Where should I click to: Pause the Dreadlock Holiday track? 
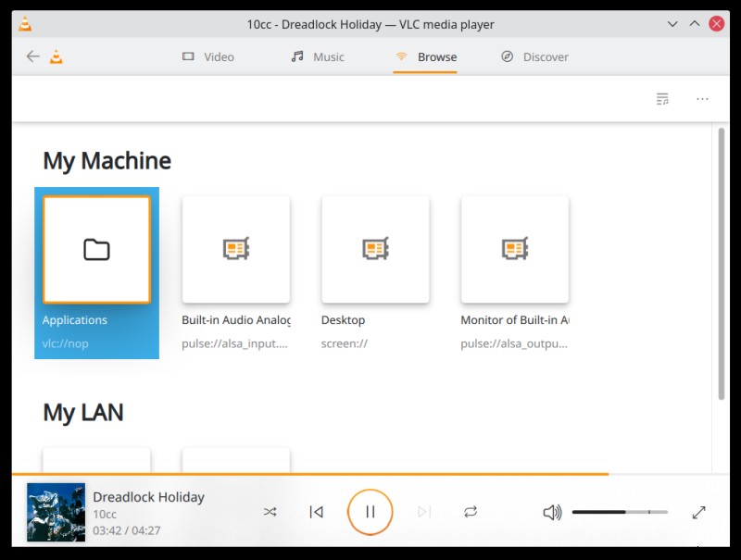coord(370,512)
